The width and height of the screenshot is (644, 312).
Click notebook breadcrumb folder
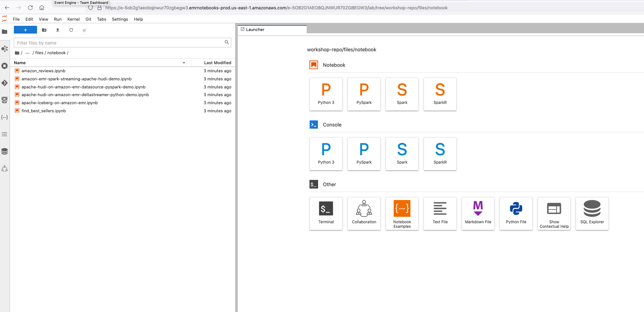(56, 53)
